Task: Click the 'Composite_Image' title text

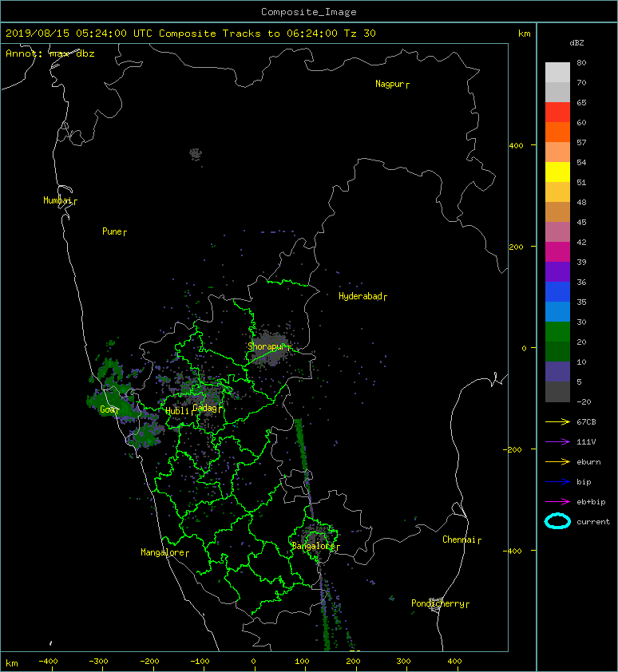Action: pyautogui.click(x=309, y=12)
